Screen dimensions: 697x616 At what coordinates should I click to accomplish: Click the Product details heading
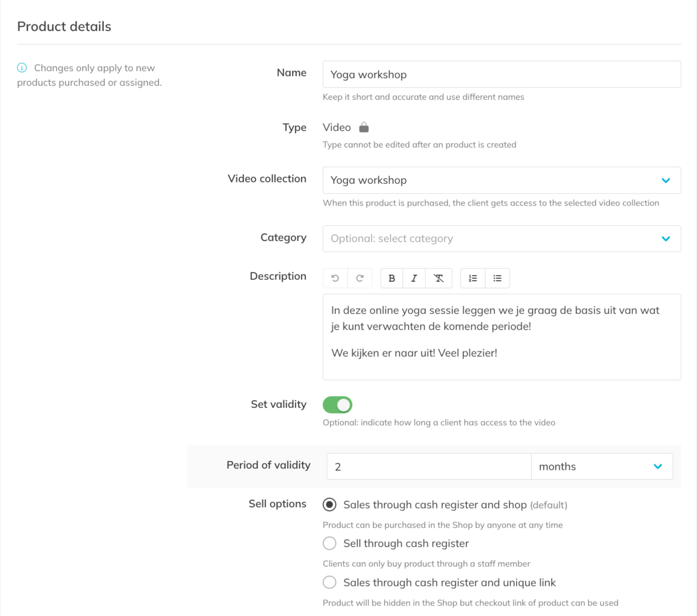pos(64,27)
